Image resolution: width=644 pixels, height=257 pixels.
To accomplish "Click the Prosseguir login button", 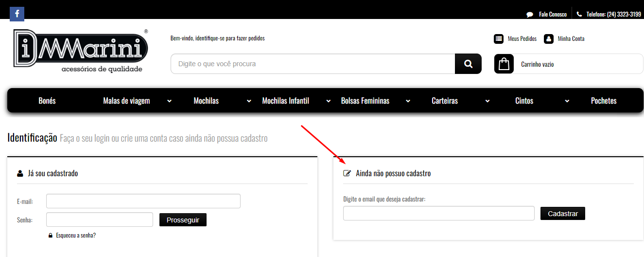I will (183, 220).
